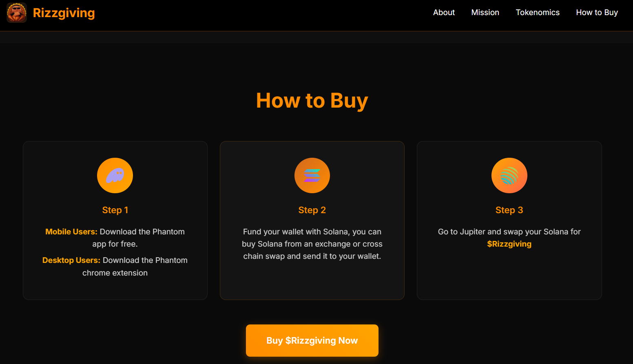Screen dimensions: 633x364
Task: Select How to Buy in navigation bar
Action: point(597,13)
